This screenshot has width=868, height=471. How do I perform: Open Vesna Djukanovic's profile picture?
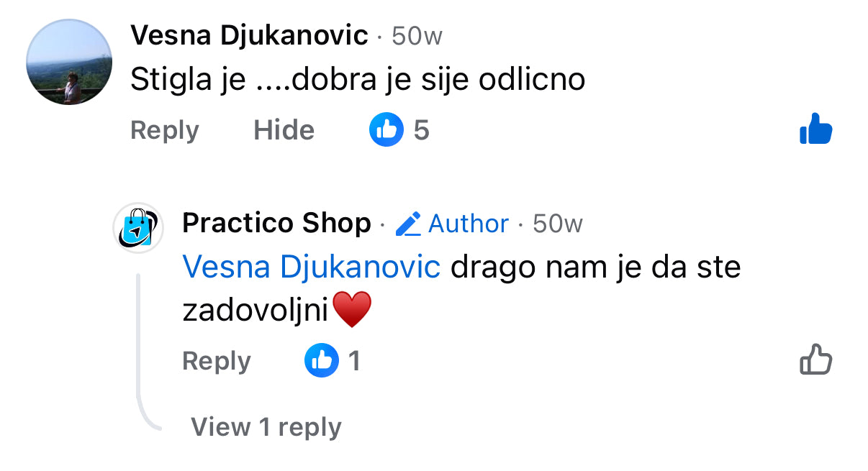tap(69, 62)
